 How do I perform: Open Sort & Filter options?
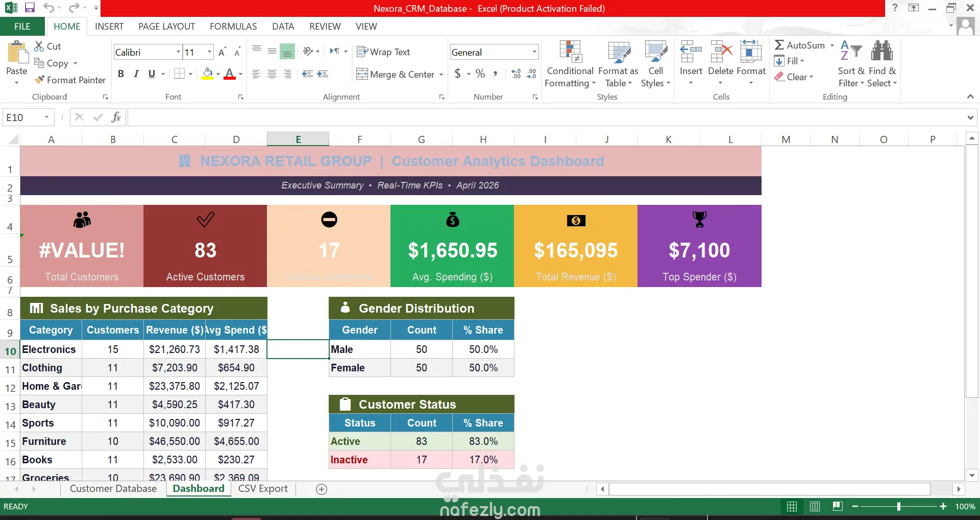851,64
